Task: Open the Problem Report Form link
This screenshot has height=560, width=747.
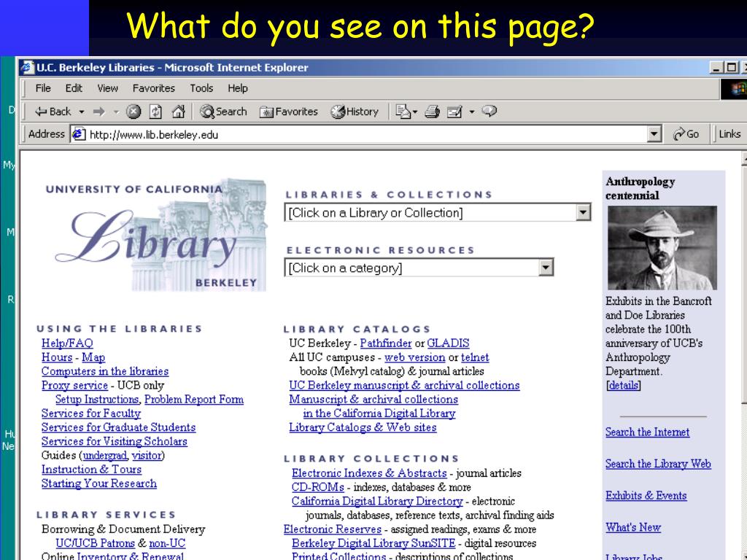Action: (194, 400)
